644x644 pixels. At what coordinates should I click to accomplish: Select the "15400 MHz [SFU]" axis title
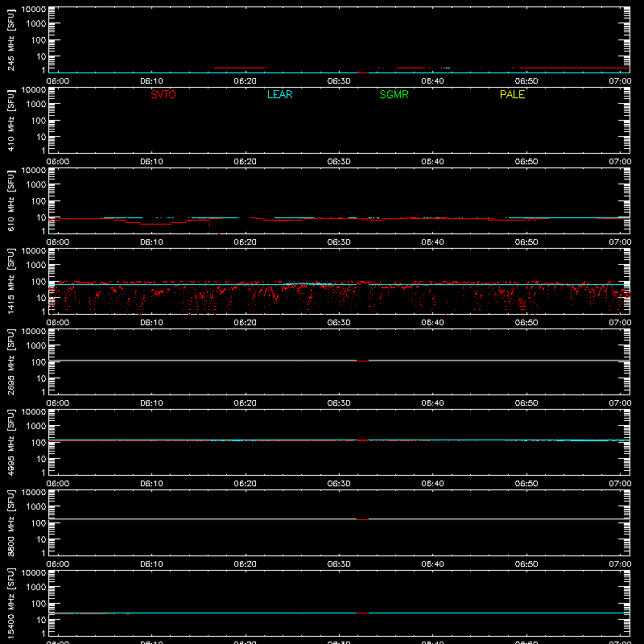click(x=11, y=603)
